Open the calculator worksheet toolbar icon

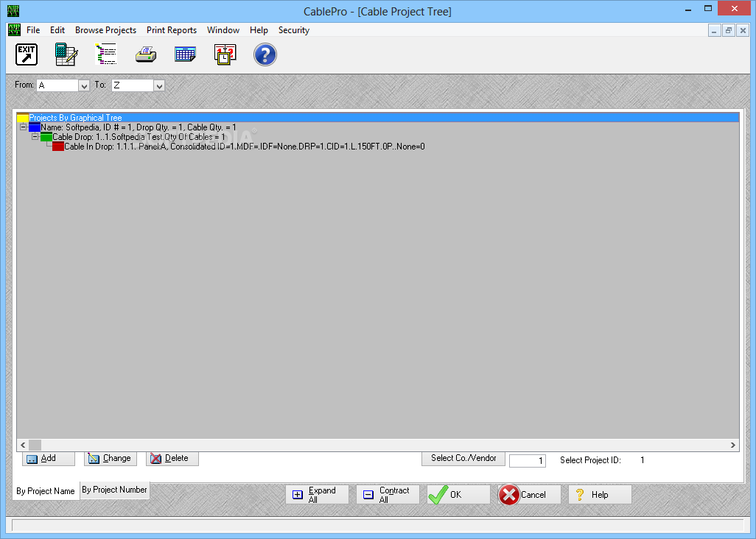point(66,54)
